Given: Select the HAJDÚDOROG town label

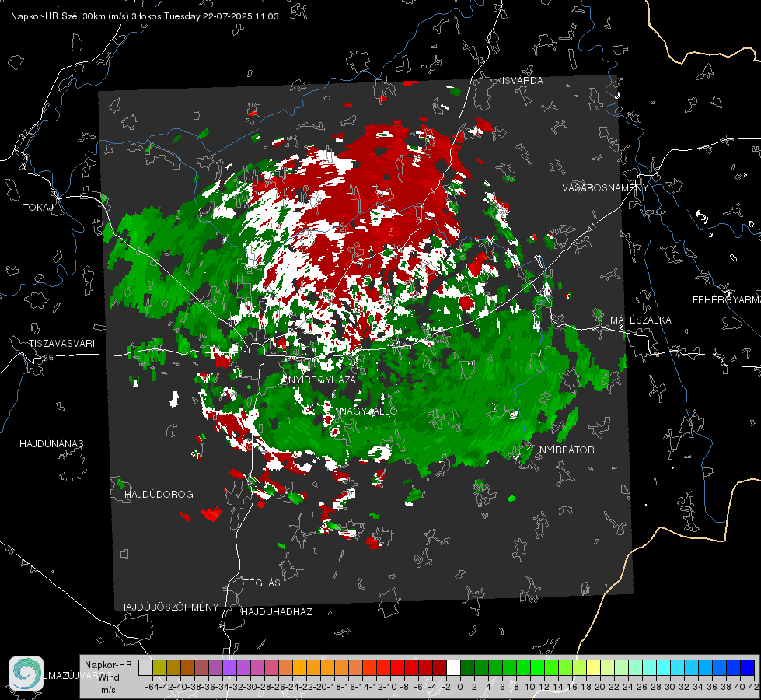Looking at the screenshot, I should coord(159,495).
